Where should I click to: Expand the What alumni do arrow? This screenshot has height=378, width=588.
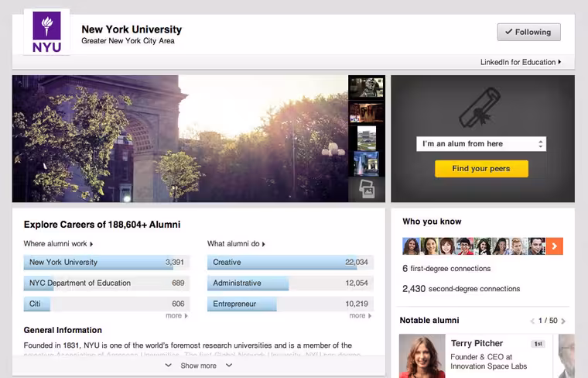264,244
